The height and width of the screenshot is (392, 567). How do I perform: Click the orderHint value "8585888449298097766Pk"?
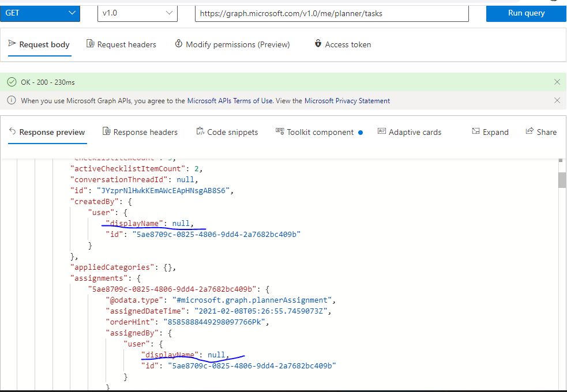(x=215, y=322)
